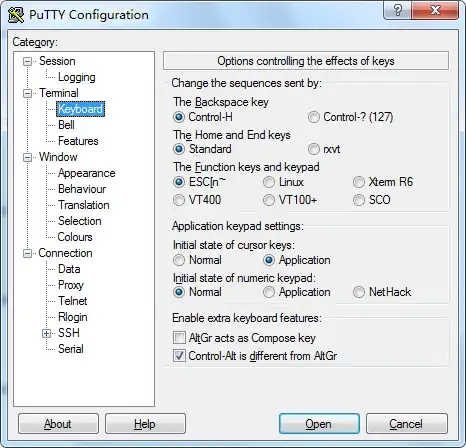This screenshot has width=466, height=448.
Task: Open the Session category
Action: click(x=57, y=61)
